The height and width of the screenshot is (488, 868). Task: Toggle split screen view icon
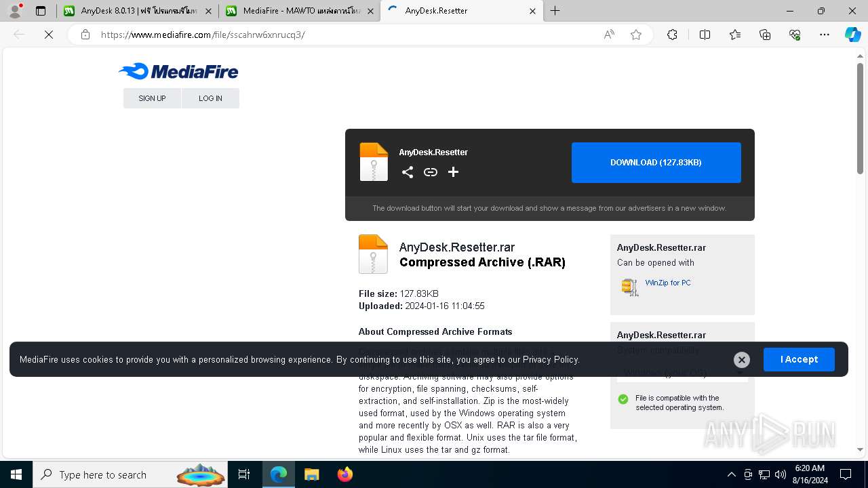tap(705, 35)
